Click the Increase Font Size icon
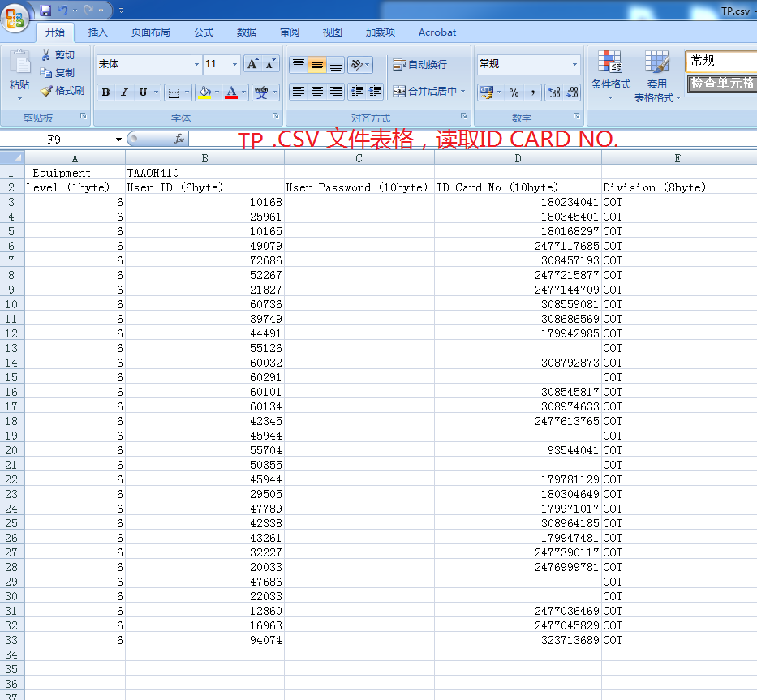The height and width of the screenshot is (700, 757). pyautogui.click(x=252, y=64)
